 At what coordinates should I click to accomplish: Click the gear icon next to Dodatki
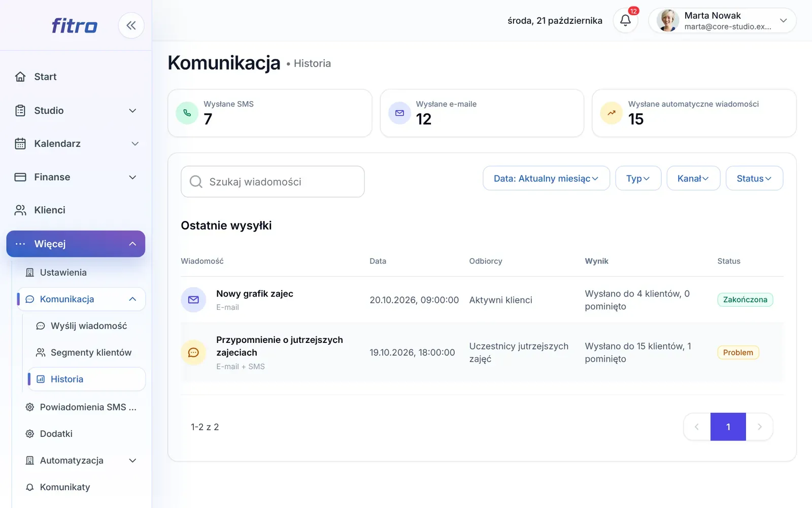click(30, 434)
